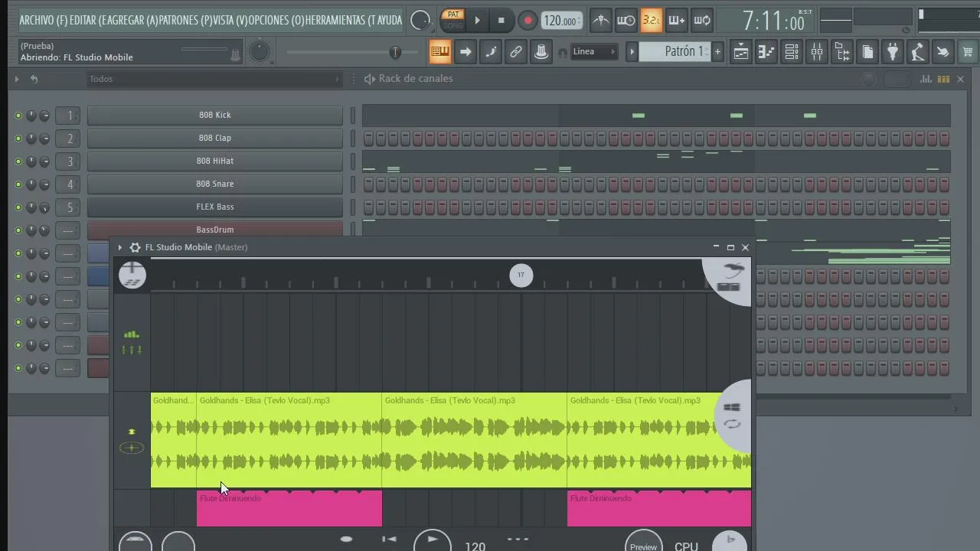Screen dimensions: 980x551
Task: Open the plugin picker plug icon
Action: tap(893, 52)
